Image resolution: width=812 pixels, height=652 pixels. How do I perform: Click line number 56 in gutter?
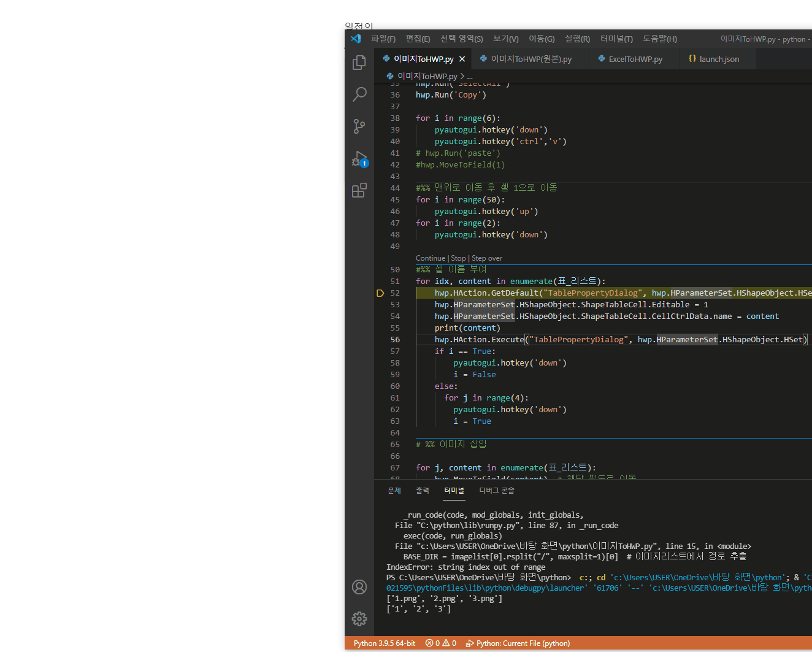pos(395,340)
